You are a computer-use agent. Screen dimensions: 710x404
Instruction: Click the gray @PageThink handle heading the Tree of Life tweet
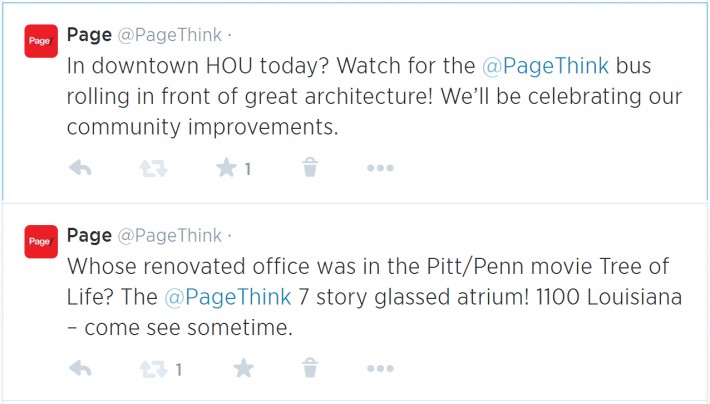(x=170, y=237)
